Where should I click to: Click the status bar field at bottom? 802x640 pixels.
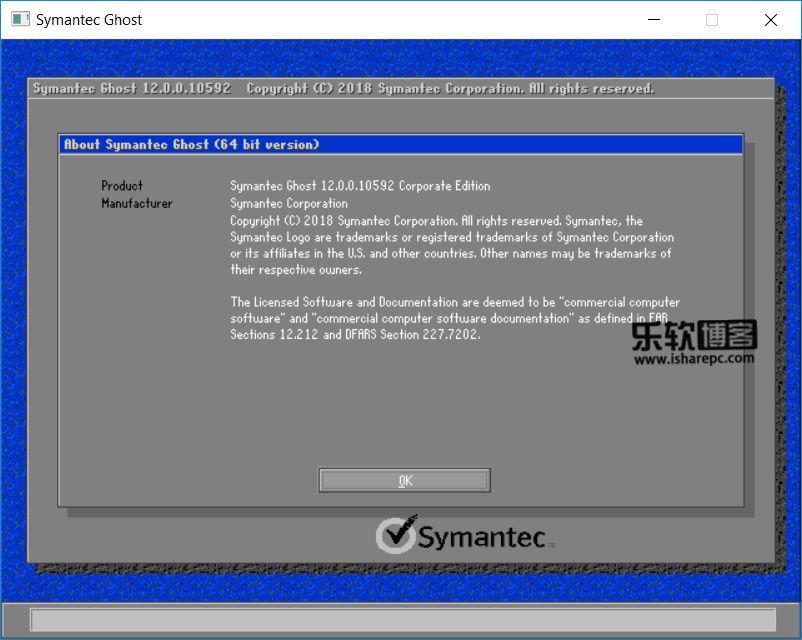[x=403, y=620]
